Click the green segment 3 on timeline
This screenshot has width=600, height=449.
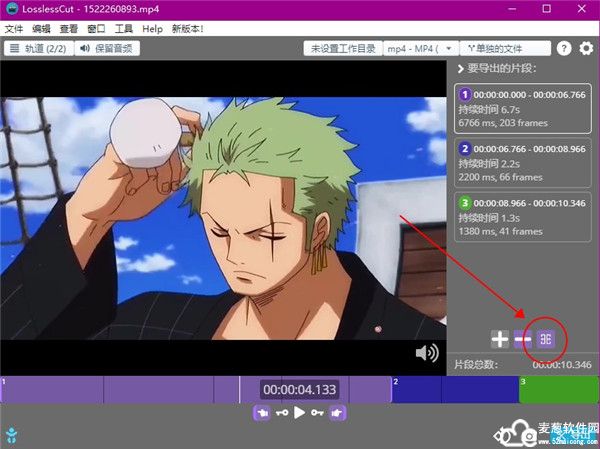click(559, 390)
